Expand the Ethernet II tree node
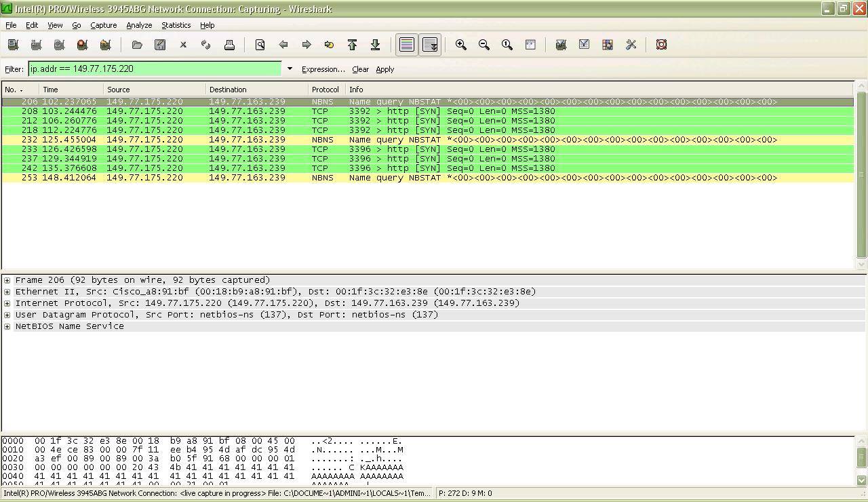This screenshot has width=868, height=502. pos(7,292)
